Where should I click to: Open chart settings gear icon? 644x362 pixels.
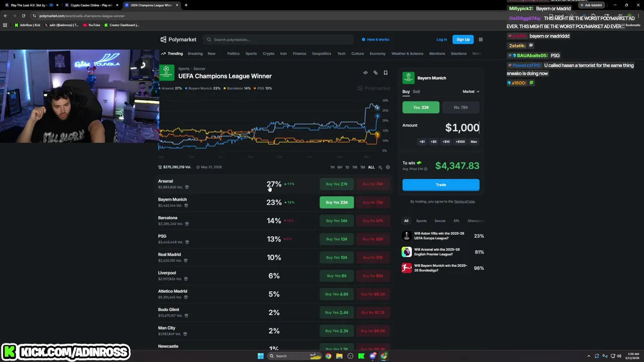[387, 167]
